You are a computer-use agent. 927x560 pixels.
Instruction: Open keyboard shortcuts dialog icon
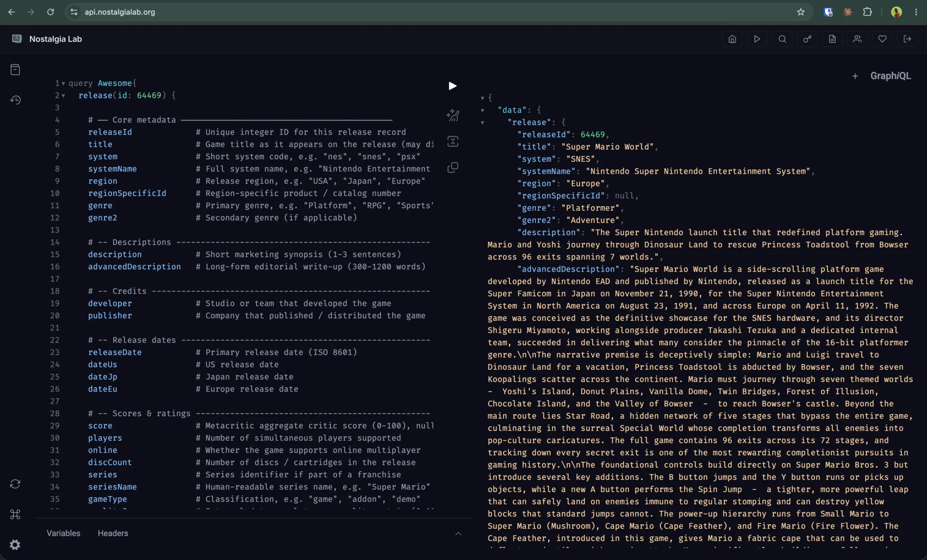pyautogui.click(x=15, y=514)
